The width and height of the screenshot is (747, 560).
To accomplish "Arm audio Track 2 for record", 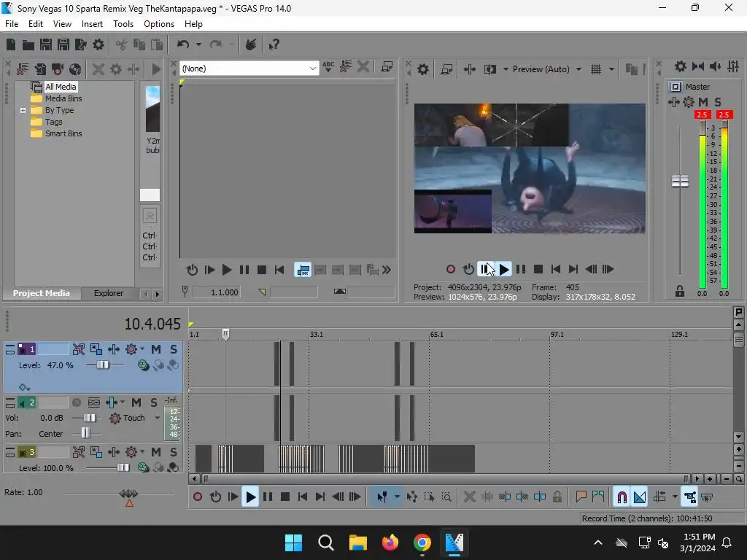I will [76, 402].
